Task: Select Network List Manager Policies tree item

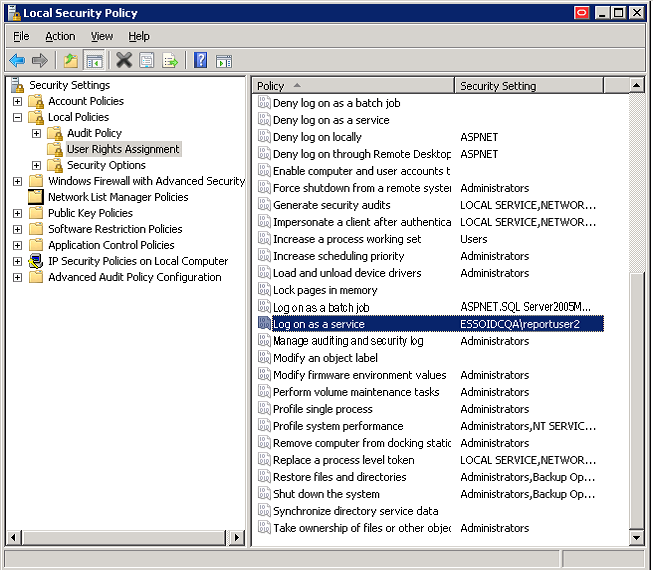Action: point(118,197)
